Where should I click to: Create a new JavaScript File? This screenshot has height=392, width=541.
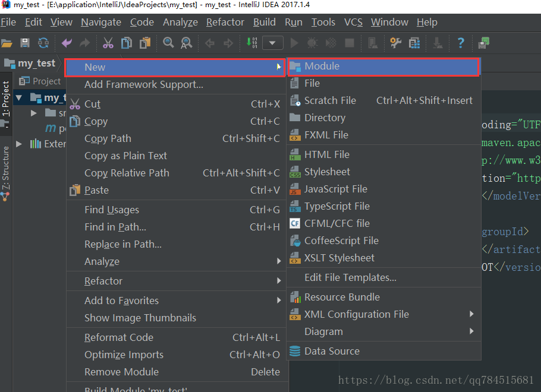tap(383, 189)
